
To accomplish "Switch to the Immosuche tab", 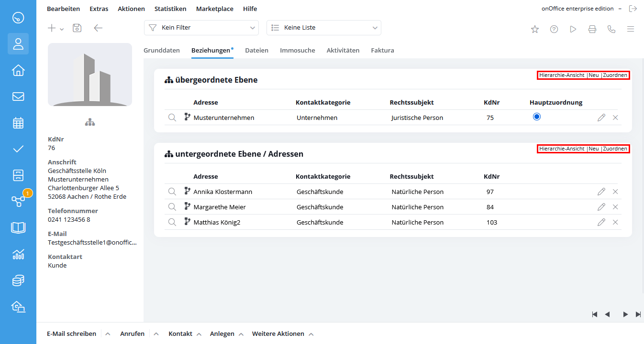I will [297, 50].
